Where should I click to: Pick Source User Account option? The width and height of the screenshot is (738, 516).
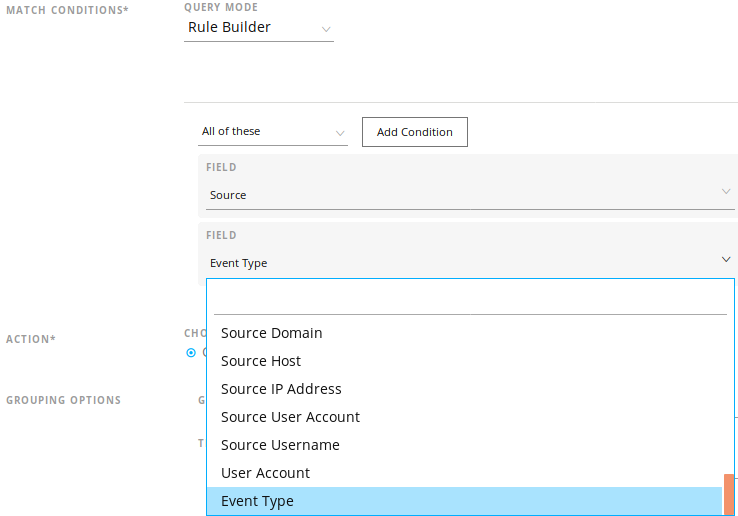tap(290, 417)
